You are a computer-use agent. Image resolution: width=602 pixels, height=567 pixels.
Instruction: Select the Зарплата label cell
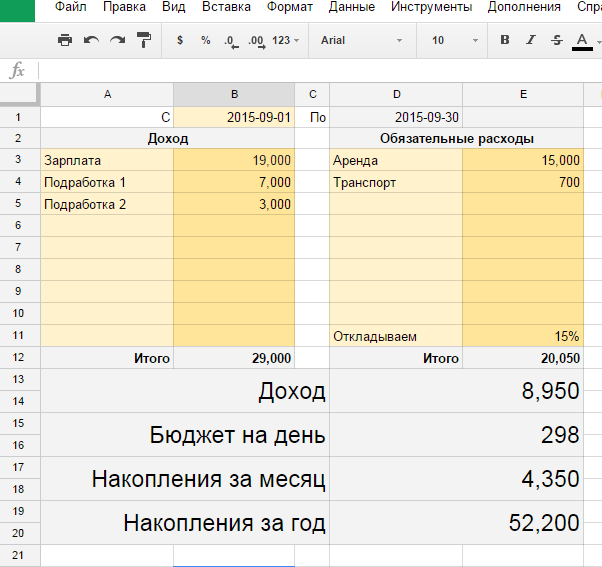[x=107, y=160]
